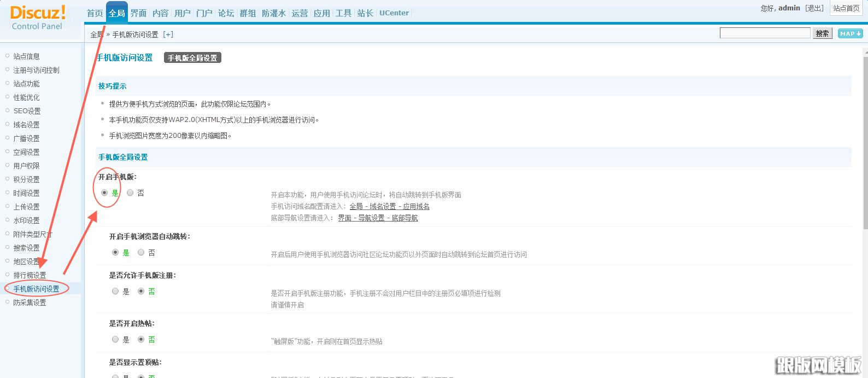Click the MAP button icon
Viewport: 868px width, 378px height.
pyautogui.click(x=850, y=33)
